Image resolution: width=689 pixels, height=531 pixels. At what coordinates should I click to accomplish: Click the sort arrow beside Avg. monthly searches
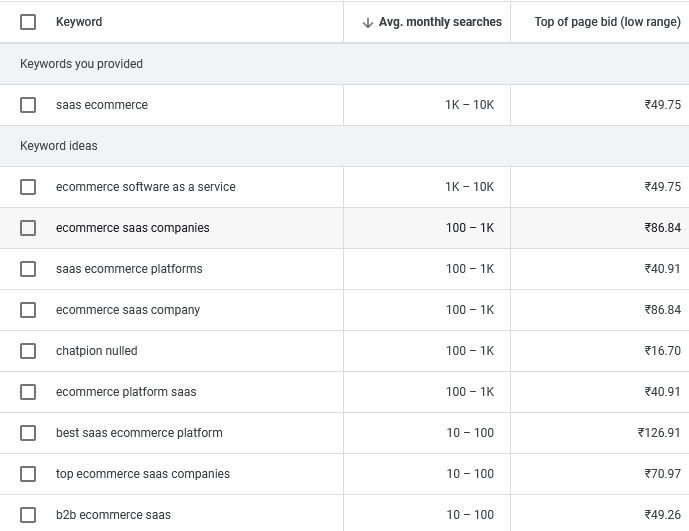tap(367, 22)
